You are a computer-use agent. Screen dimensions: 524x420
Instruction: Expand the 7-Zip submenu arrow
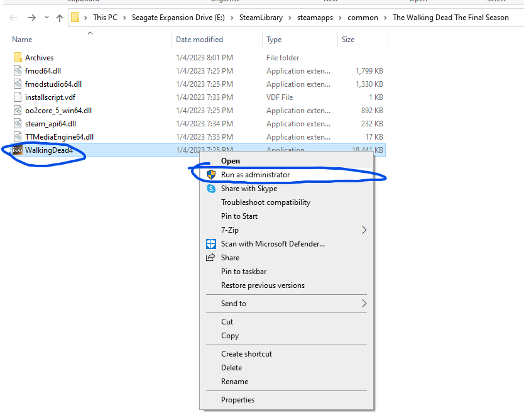[364, 229]
